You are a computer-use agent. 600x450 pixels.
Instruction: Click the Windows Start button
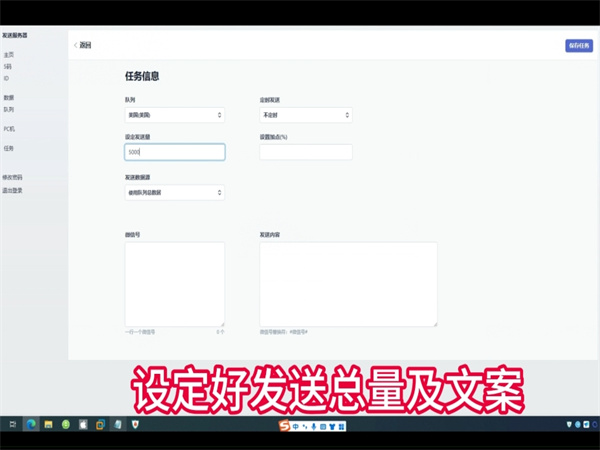point(11,425)
